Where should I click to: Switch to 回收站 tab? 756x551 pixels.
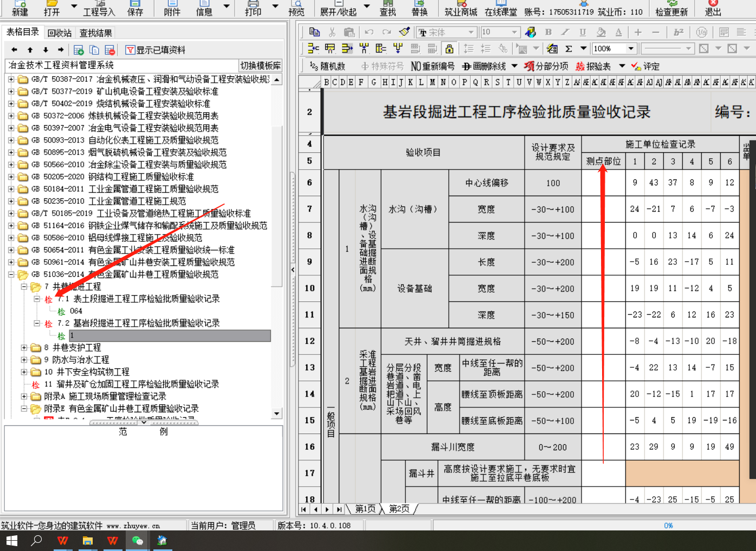[60, 33]
